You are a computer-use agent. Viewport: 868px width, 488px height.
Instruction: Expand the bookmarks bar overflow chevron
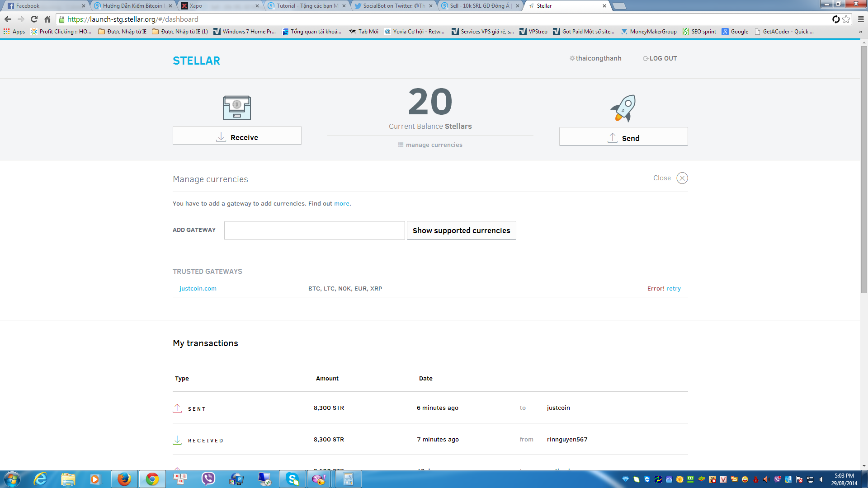click(x=860, y=32)
